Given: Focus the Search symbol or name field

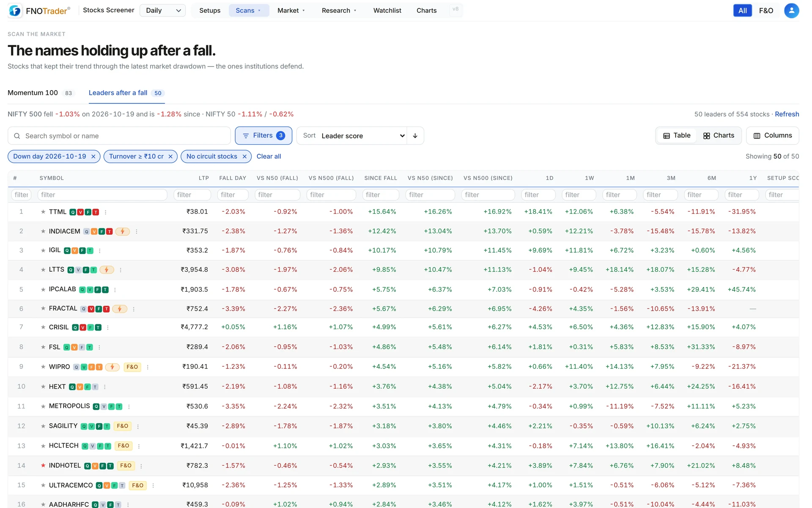Looking at the screenshot, I should pyautogui.click(x=119, y=136).
